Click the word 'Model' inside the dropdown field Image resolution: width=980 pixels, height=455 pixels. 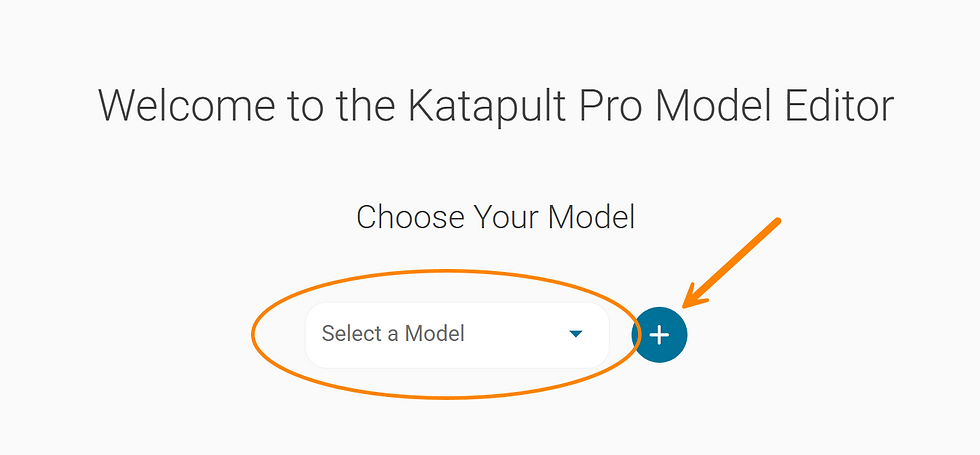(x=434, y=334)
